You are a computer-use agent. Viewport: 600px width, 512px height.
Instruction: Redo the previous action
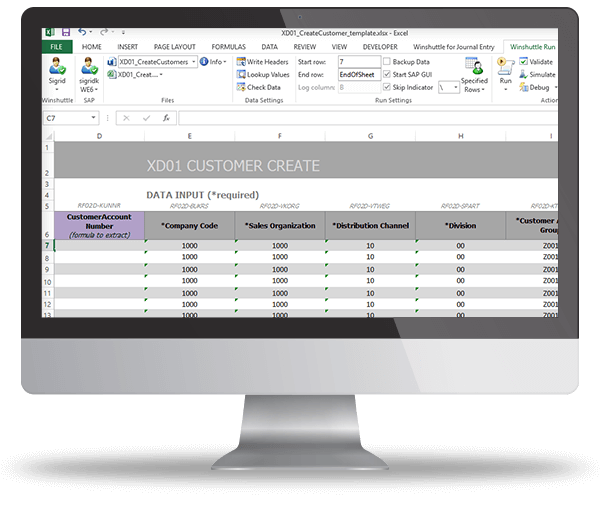tap(103, 32)
